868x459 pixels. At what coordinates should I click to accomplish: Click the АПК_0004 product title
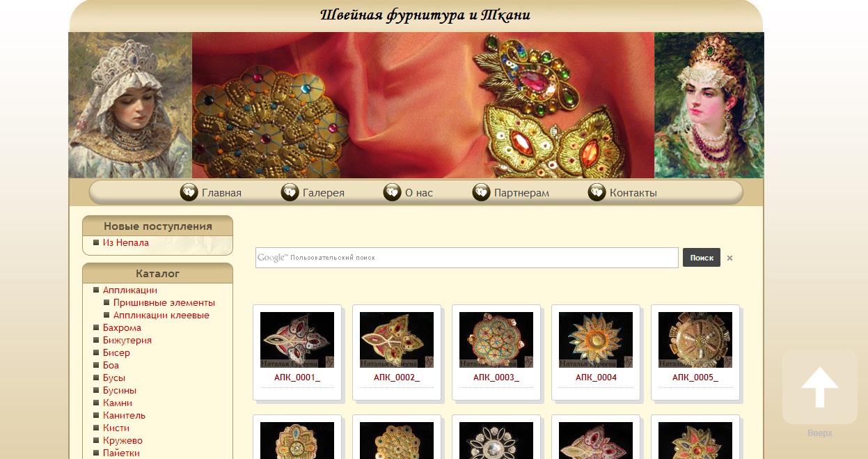[596, 378]
